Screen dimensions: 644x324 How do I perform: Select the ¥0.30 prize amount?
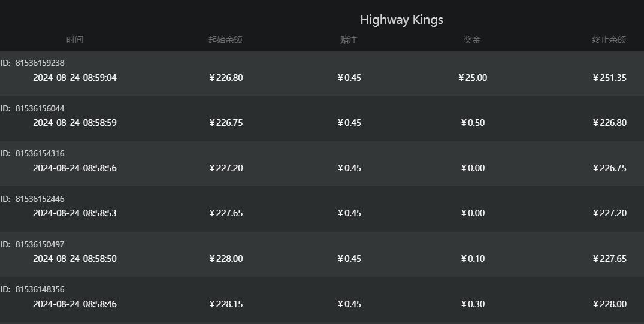pyautogui.click(x=473, y=304)
